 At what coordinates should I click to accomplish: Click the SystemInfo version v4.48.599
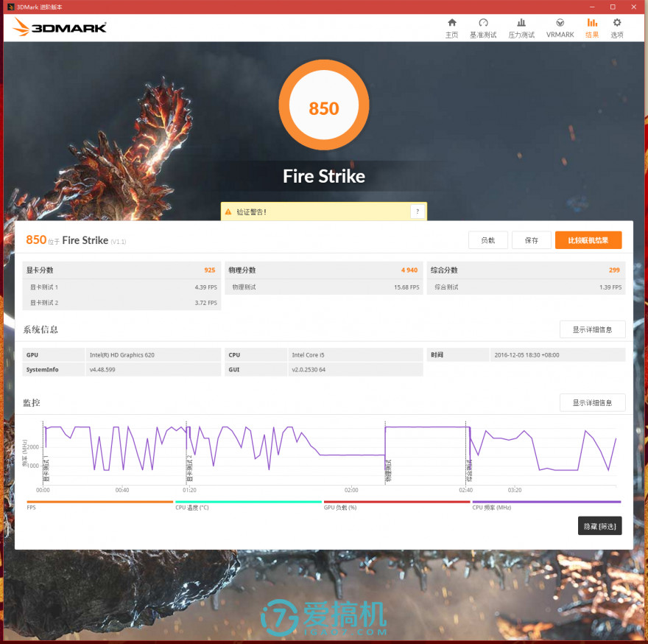point(102,370)
